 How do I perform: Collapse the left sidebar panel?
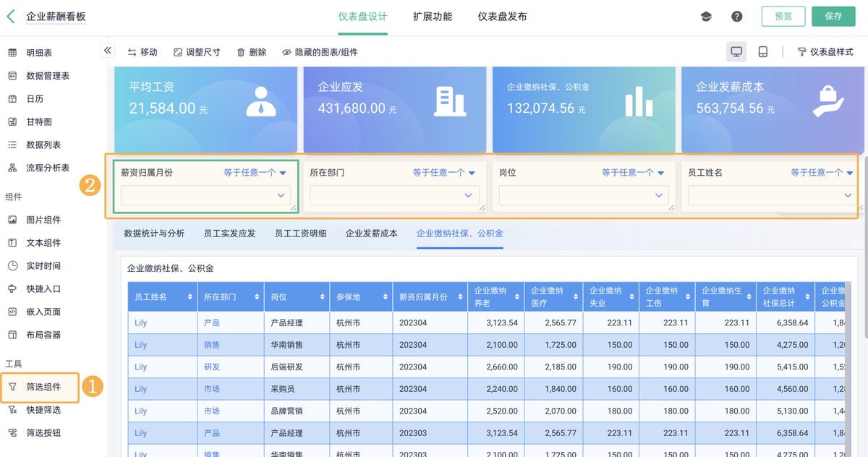coord(108,51)
